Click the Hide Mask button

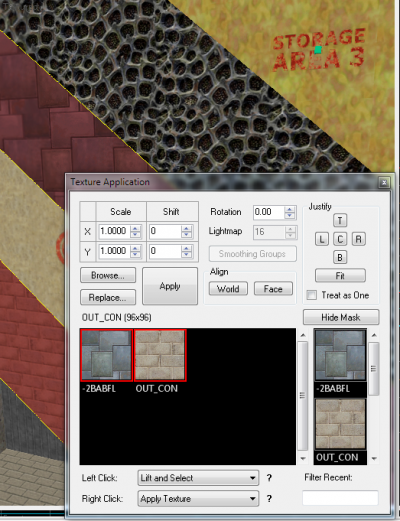[341, 317]
